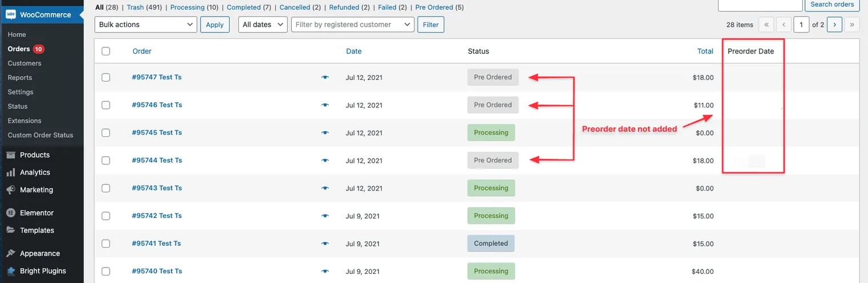
Task: Open order #95747 Test Ts link
Action: pos(156,77)
